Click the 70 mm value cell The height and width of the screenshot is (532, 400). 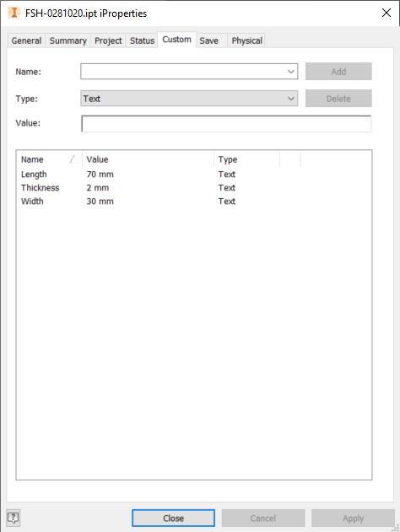click(x=100, y=175)
